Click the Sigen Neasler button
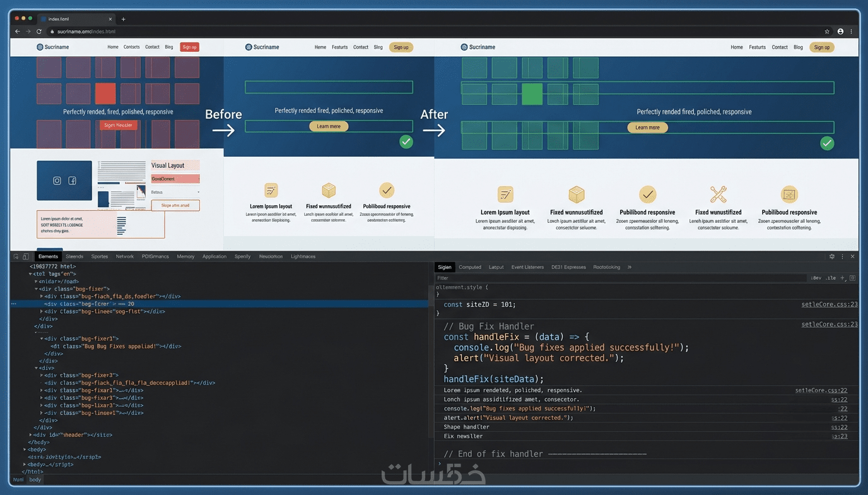Image resolution: width=868 pixels, height=495 pixels. click(x=118, y=125)
